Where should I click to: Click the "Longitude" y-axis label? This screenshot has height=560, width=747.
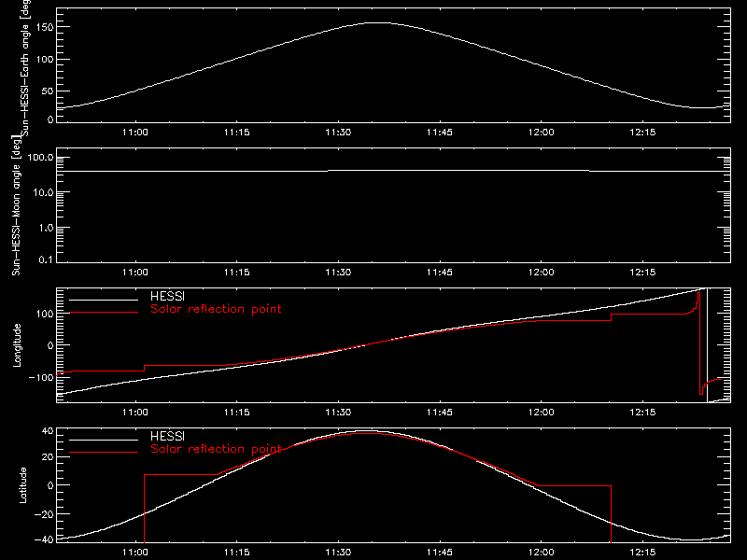click(17, 345)
